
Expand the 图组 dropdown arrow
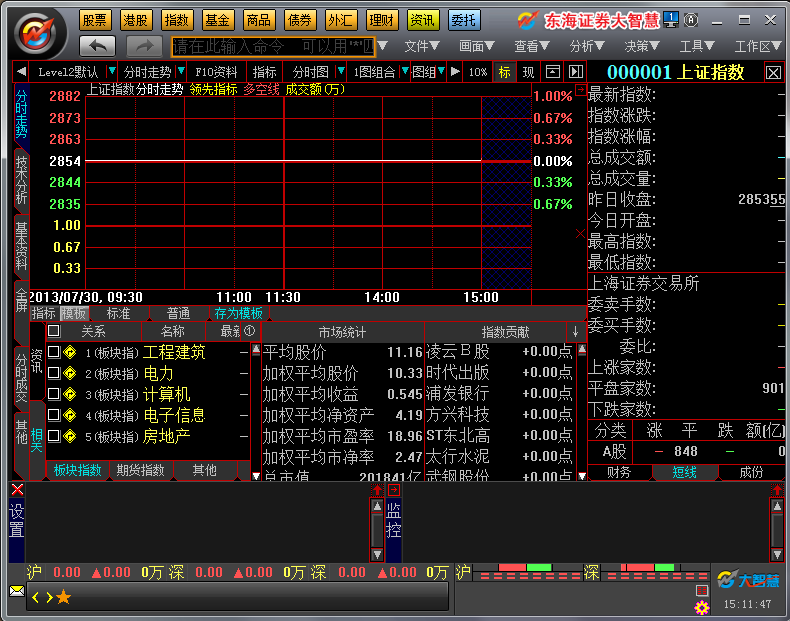pyautogui.click(x=441, y=71)
